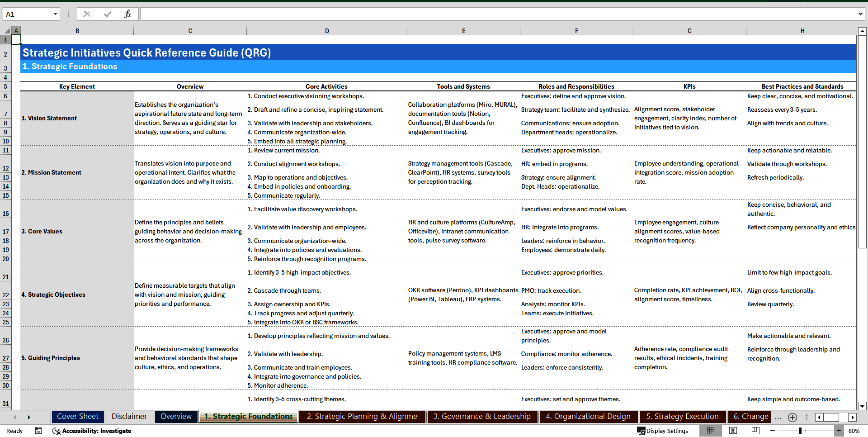The width and height of the screenshot is (868, 437).
Task: Select the Disclaimer sheet tab
Action: click(x=129, y=417)
